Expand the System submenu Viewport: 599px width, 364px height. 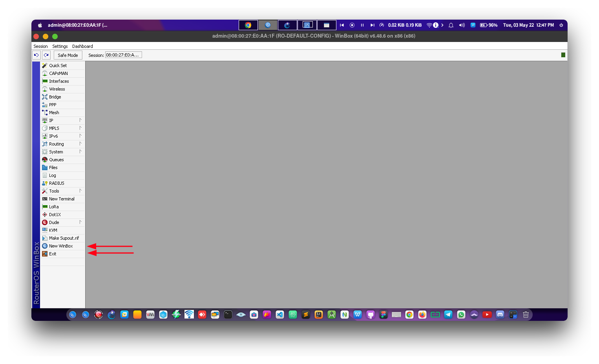coord(80,152)
